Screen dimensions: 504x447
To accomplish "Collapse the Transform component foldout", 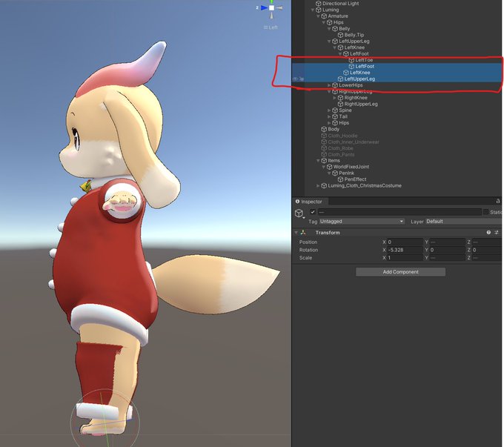I will (x=296, y=232).
